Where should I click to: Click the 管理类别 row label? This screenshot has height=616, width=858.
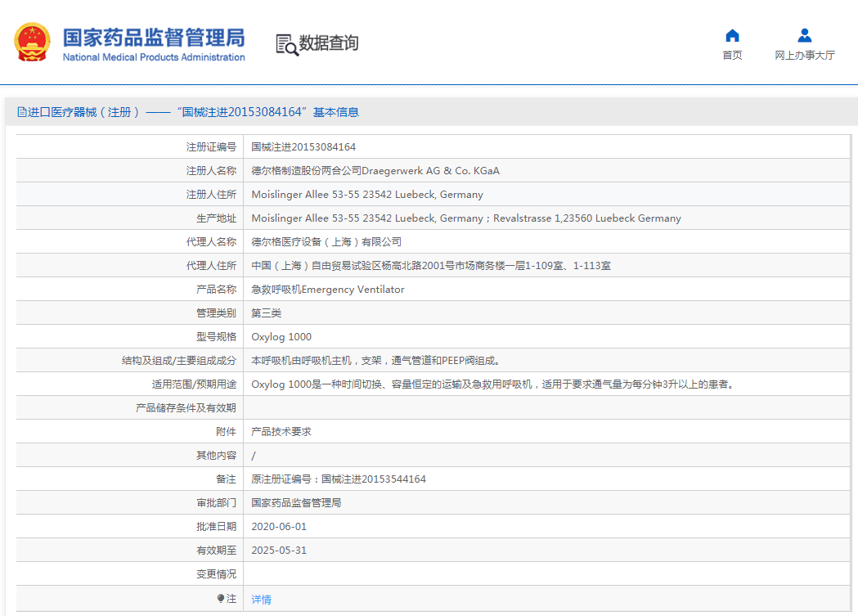(216, 313)
